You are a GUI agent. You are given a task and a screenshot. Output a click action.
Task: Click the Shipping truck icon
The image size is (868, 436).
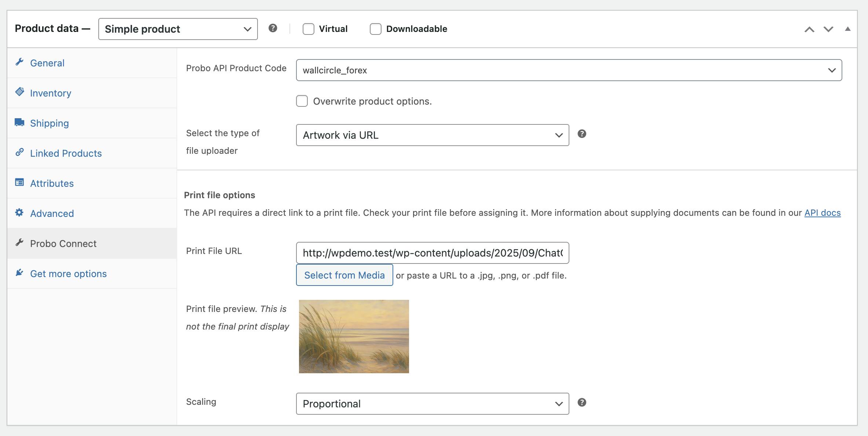(19, 123)
